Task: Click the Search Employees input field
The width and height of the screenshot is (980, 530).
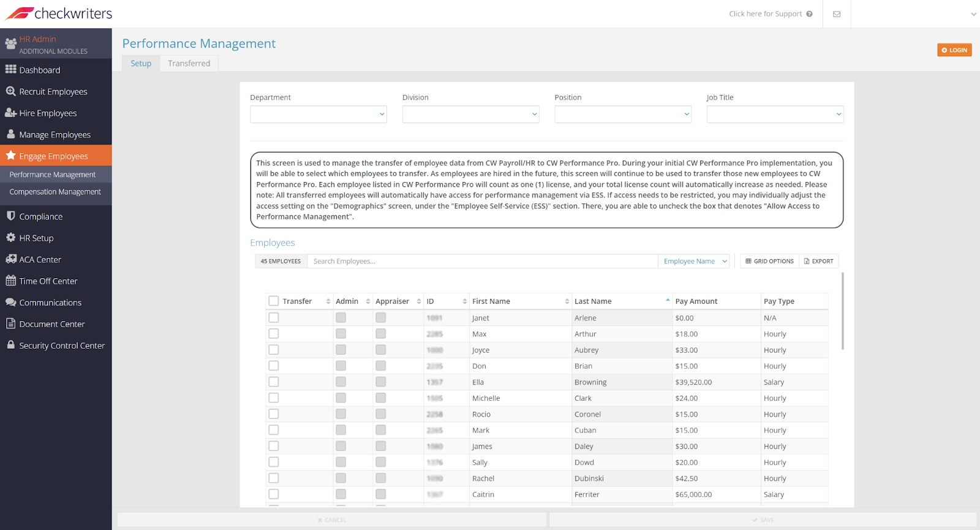Action: pos(482,261)
